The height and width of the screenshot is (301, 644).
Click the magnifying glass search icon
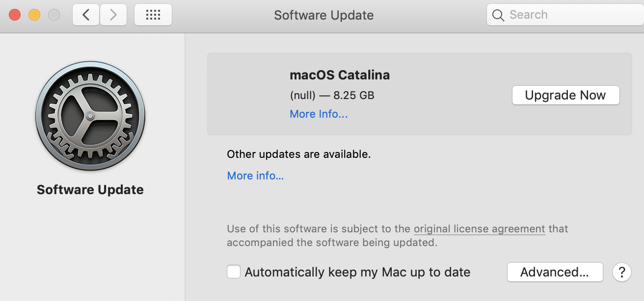498,15
